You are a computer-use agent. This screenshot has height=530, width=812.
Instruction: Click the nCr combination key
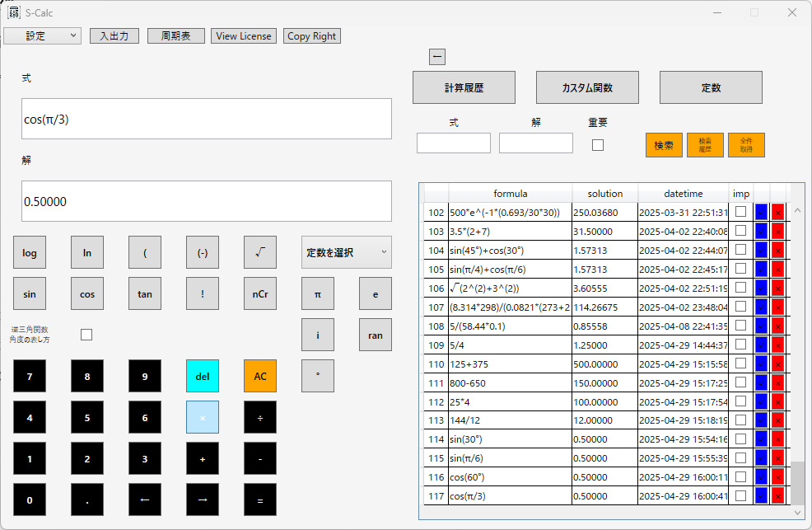pos(260,293)
